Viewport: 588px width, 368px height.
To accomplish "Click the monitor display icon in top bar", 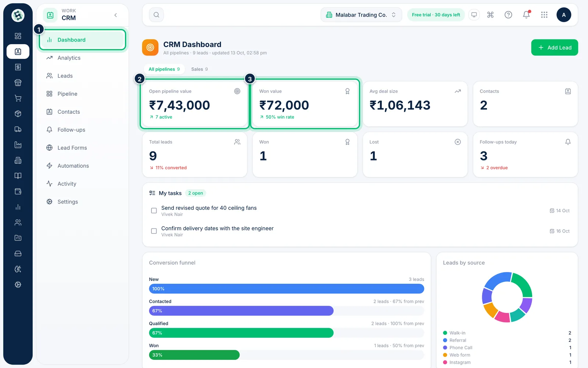I will click(474, 15).
